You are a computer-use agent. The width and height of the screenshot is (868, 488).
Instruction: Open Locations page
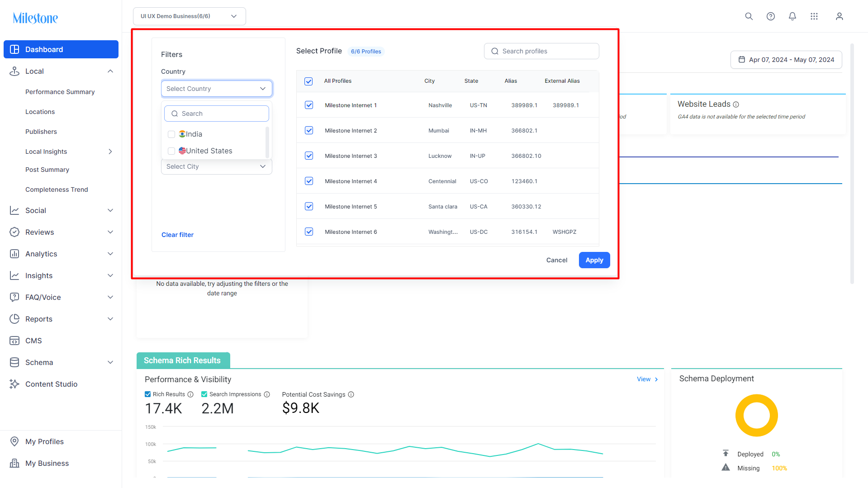coord(40,112)
